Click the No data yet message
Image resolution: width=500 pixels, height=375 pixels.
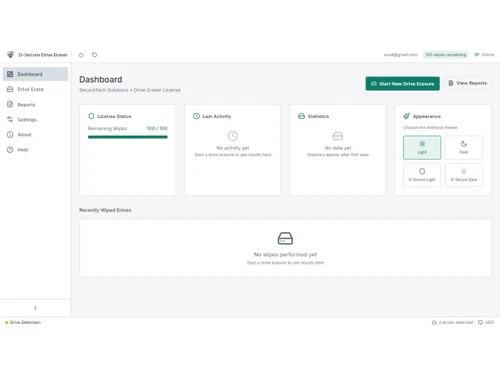click(x=338, y=148)
